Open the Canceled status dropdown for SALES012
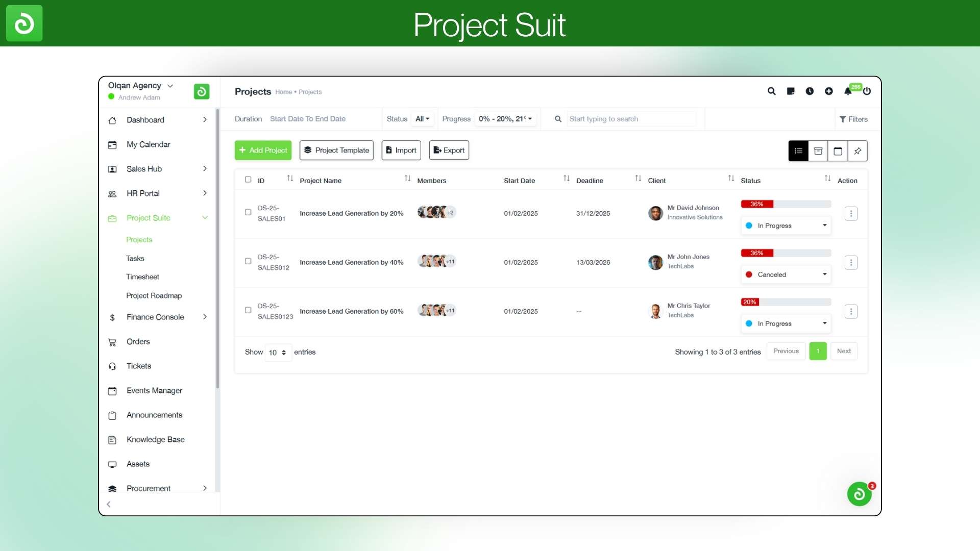980x551 pixels. [x=785, y=274]
